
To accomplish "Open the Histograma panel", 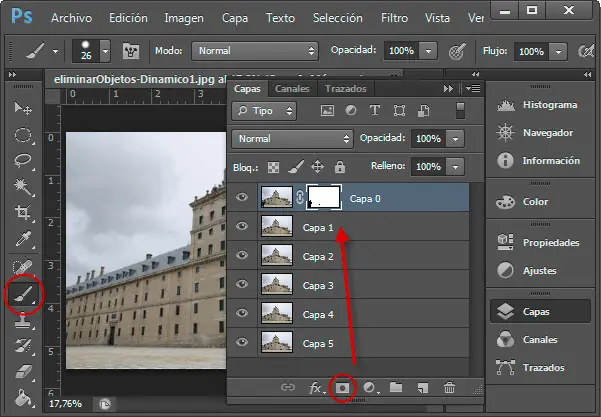I will [549, 105].
